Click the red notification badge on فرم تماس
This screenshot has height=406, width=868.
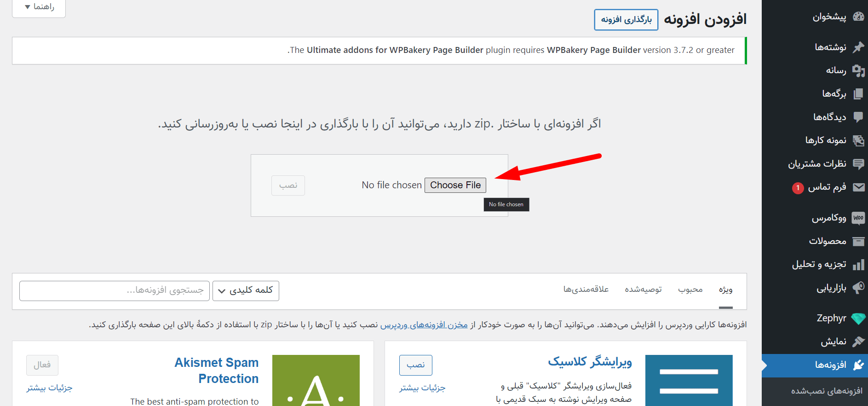tap(798, 188)
